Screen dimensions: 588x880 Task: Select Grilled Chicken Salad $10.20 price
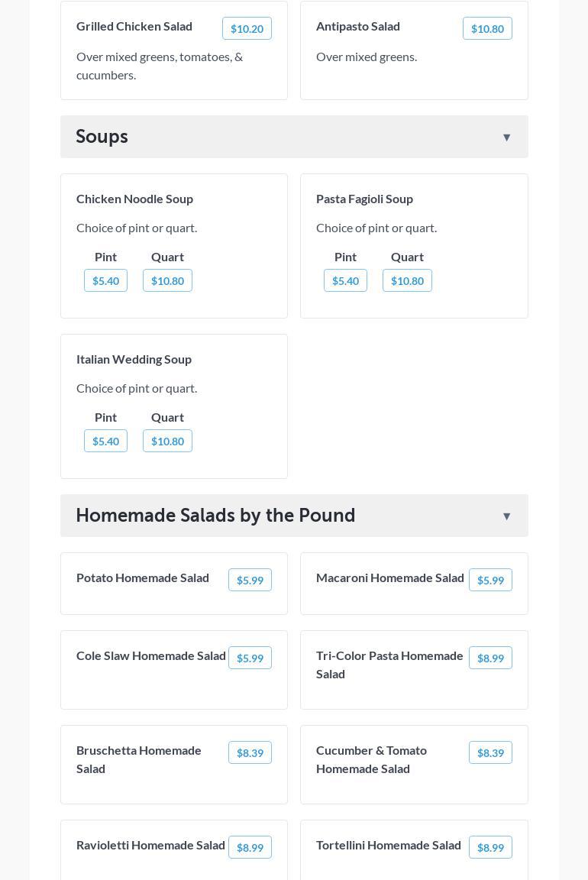coord(247,29)
